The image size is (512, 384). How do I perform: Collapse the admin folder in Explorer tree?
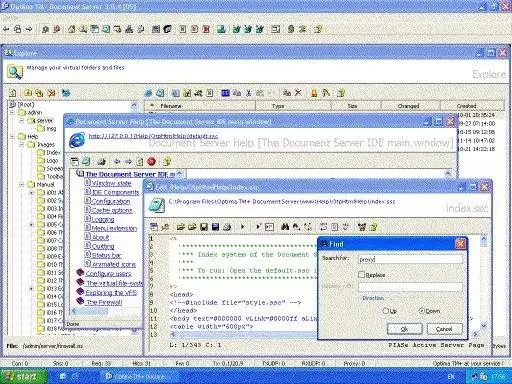coord(12,112)
